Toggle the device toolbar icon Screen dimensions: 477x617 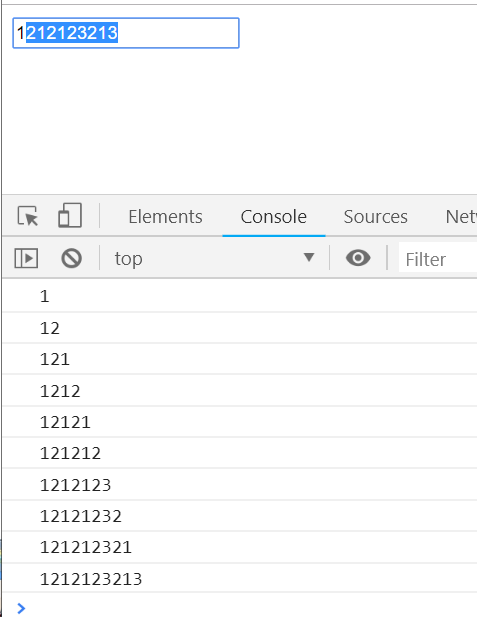(70, 215)
